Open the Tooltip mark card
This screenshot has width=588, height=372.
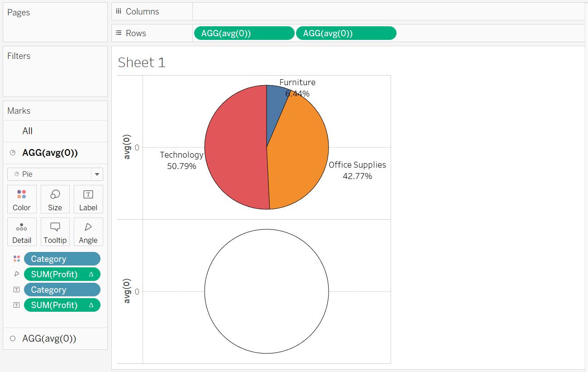(x=55, y=232)
